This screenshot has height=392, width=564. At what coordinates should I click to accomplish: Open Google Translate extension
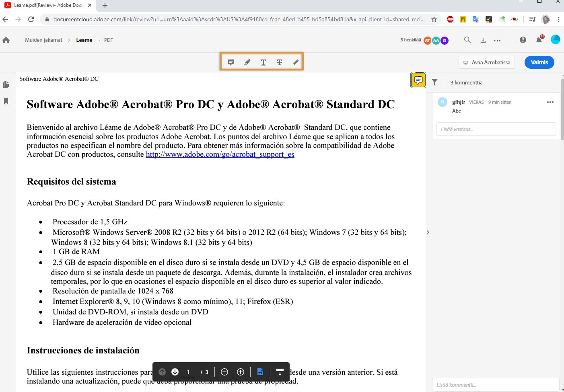pos(476,19)
